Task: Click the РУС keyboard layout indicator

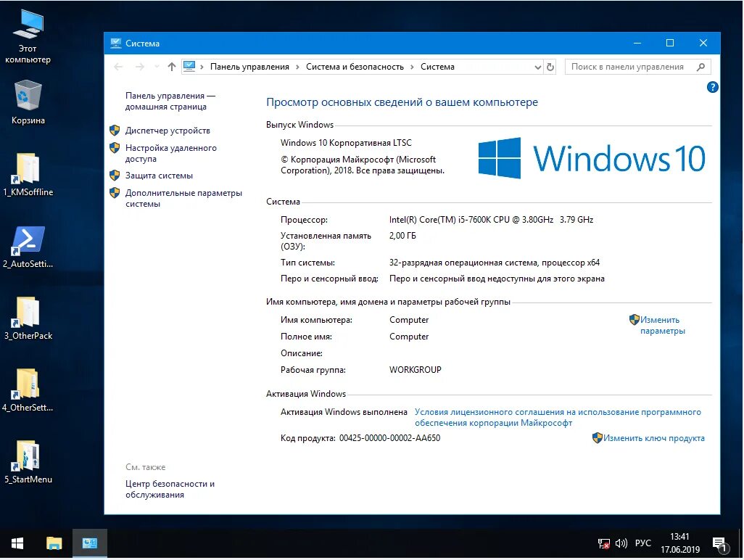Action: [642, 543]
